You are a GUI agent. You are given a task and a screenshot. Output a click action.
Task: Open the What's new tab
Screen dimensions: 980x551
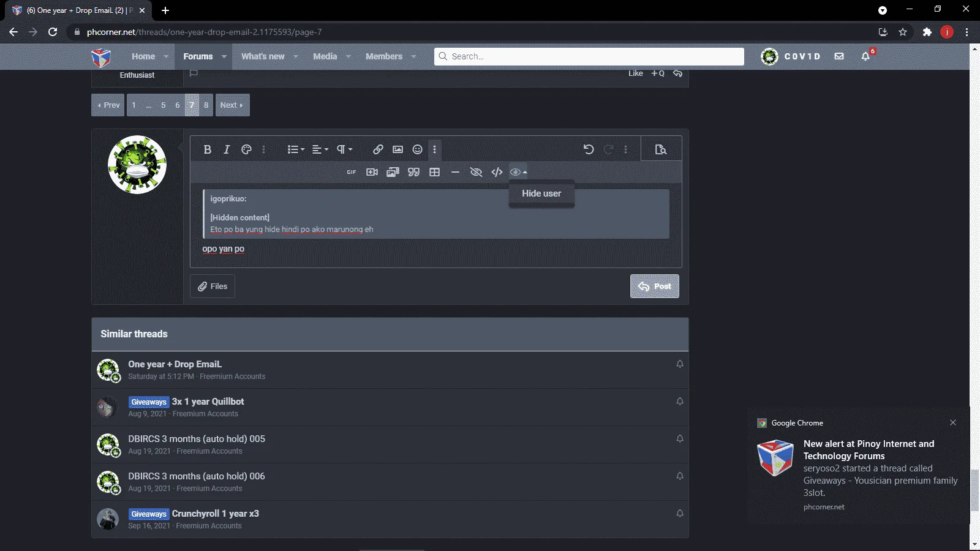coord(263,56)
